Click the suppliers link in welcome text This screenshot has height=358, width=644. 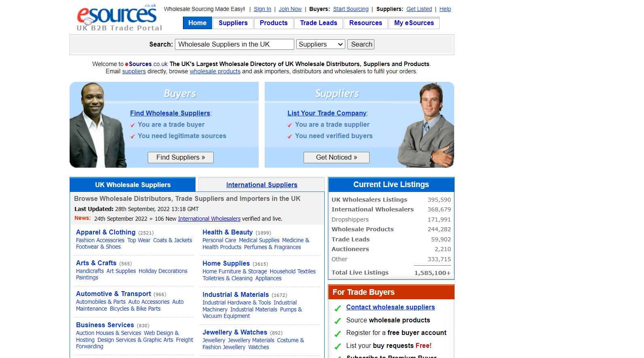click(134, 71)
